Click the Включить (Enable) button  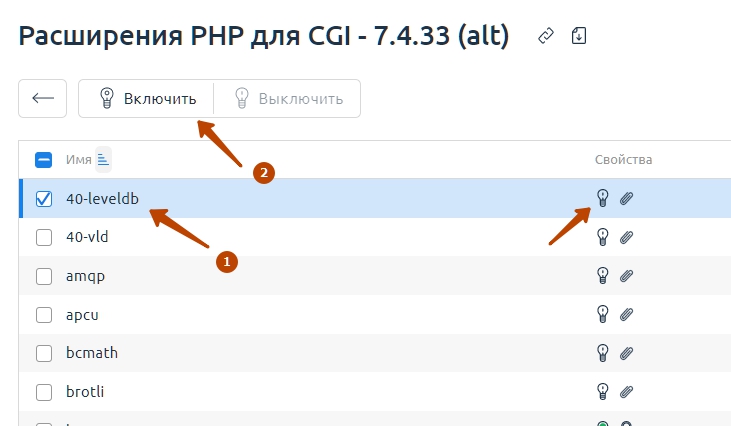(x=146, y=98)
